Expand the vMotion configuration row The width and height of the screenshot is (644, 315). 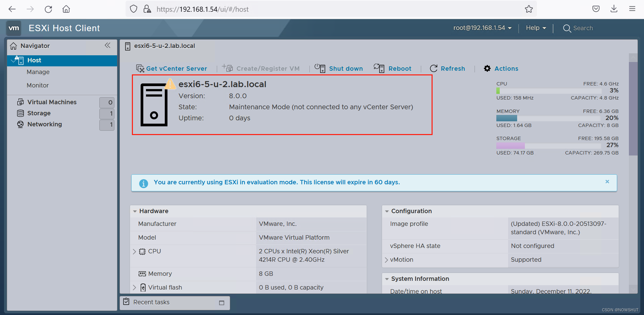pyautogui.click(x=386, y=260)
